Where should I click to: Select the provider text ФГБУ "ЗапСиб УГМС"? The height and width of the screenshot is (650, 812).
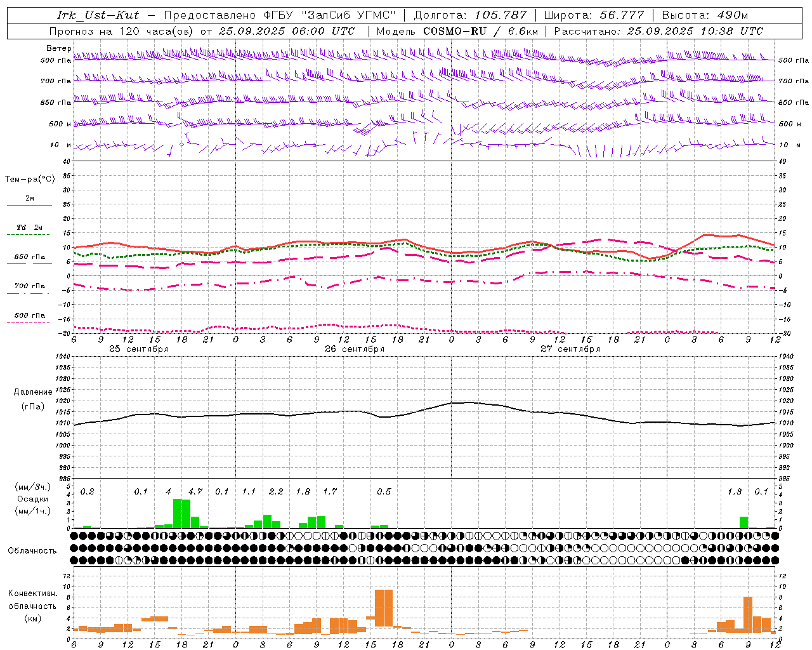pos(330,15)
